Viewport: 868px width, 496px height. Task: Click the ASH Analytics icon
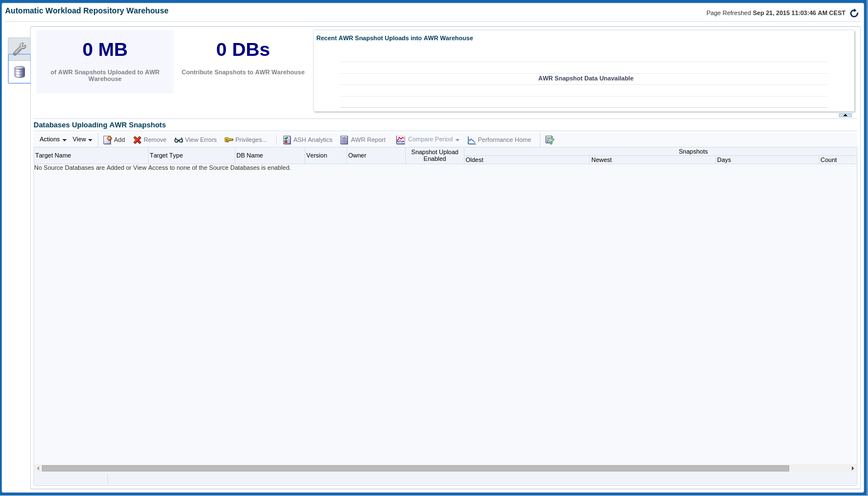pos(287,140)
